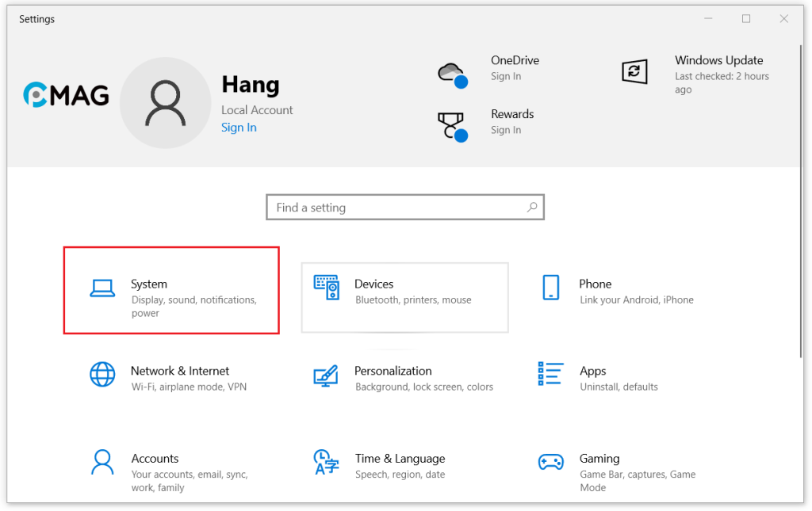Click Time & Language icon
Viewport: 812px width, 511px height.
pyautogui.click(x=326, y=461)
